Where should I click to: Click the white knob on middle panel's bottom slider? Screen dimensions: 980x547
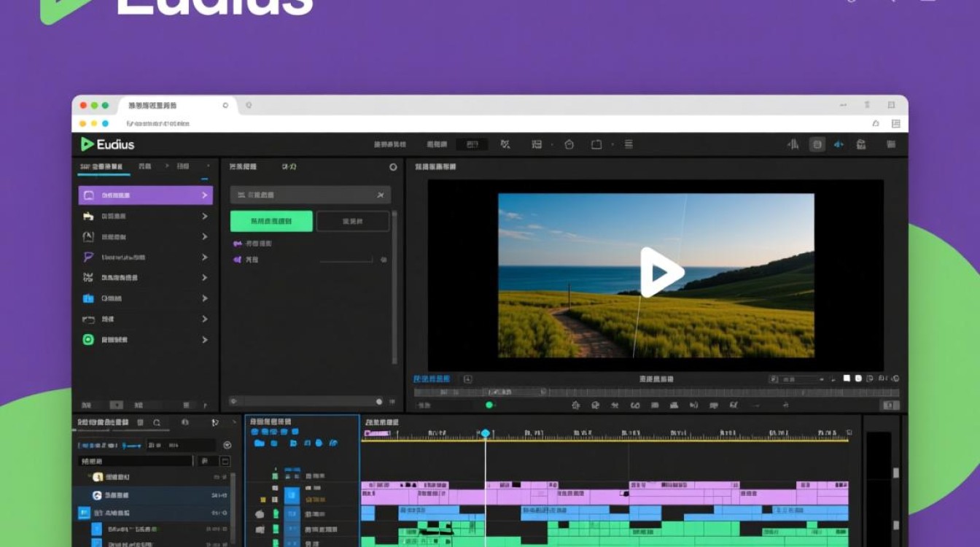379,401
